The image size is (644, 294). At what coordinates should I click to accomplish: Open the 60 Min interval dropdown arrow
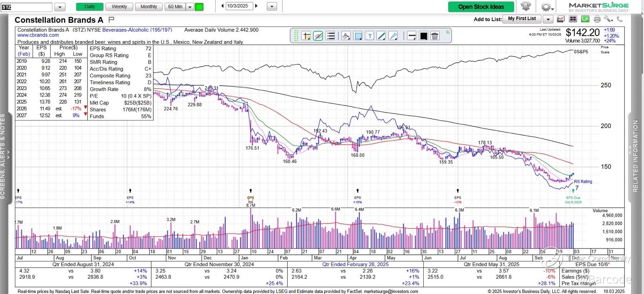(190, 7)
